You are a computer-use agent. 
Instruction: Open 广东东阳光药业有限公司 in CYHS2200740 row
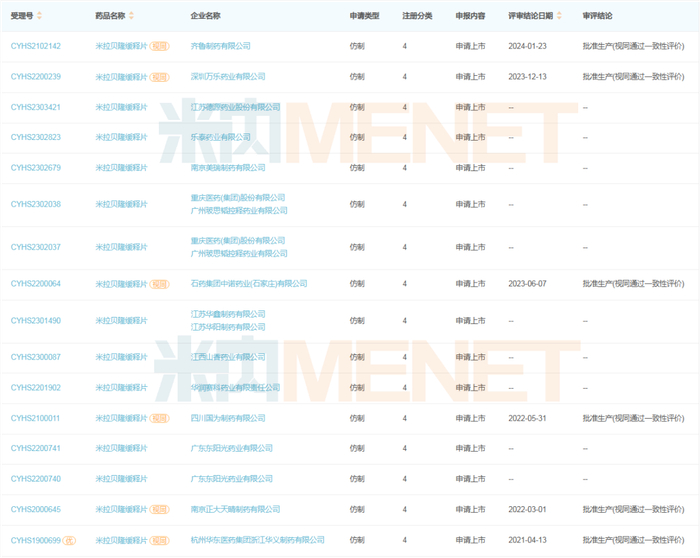(231, 479)
